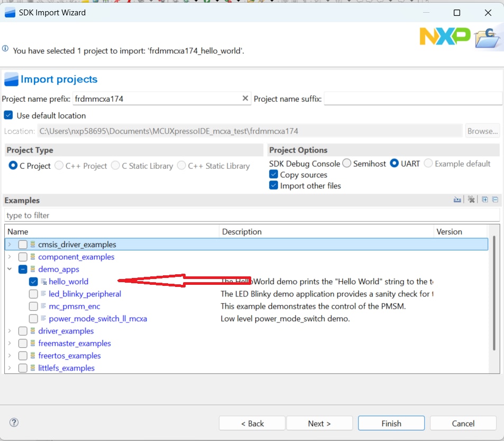Open the Browse dialog for project location

coord(482,131)
